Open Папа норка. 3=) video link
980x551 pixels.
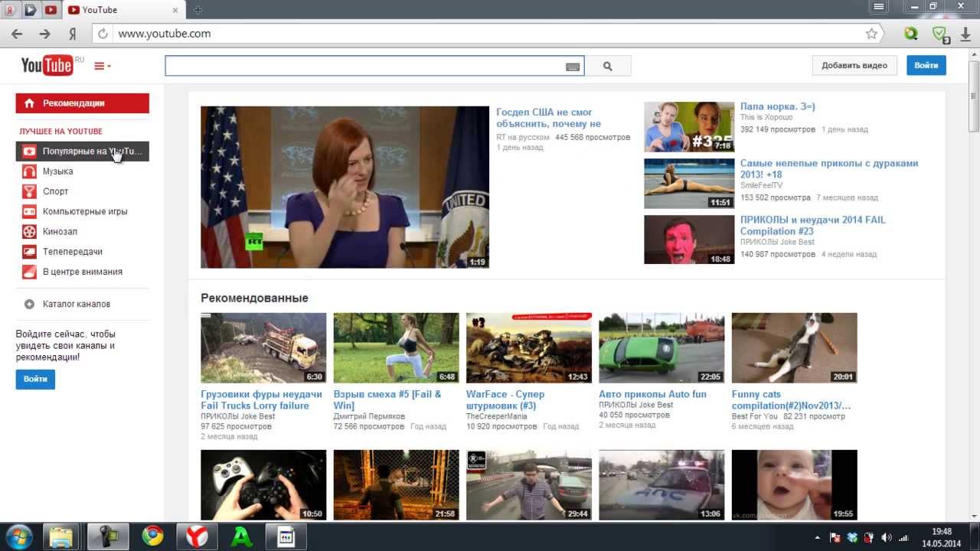coord(777,106)
